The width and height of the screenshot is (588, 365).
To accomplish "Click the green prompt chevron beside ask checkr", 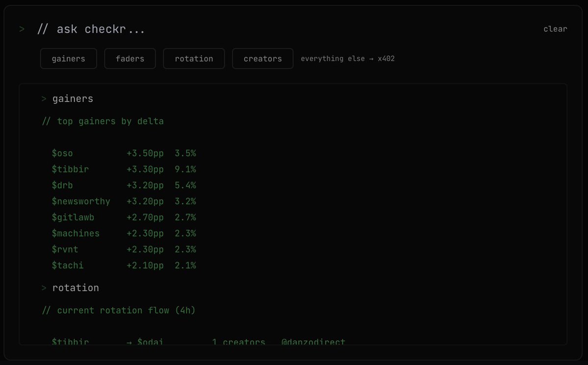I will click(22, 29).
